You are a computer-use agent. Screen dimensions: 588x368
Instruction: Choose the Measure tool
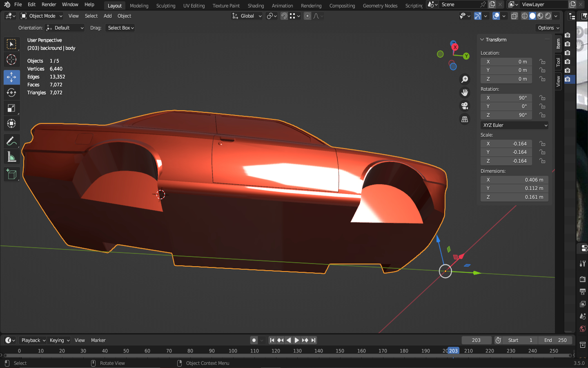click(11, 157)
